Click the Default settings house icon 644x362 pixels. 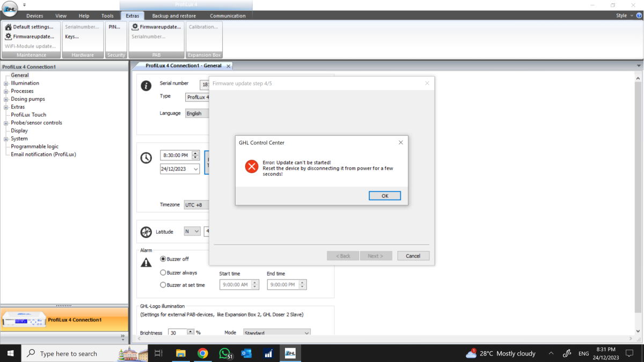pyautogui.click(x=8, y=27)
